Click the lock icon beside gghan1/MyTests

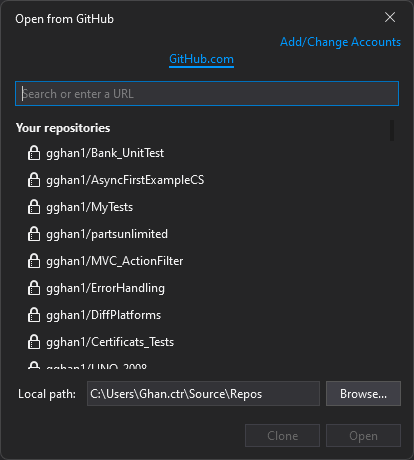tap(34, 207)
